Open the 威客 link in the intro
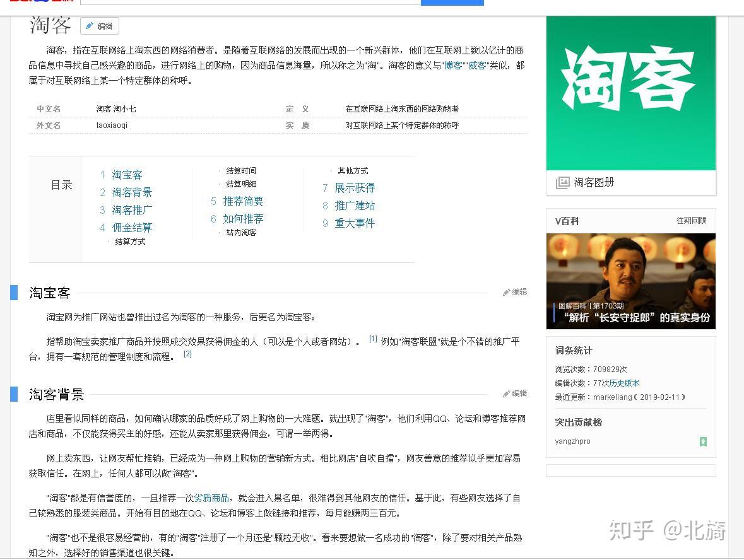This screenshot has height=560, width=744. pos(477,66)
